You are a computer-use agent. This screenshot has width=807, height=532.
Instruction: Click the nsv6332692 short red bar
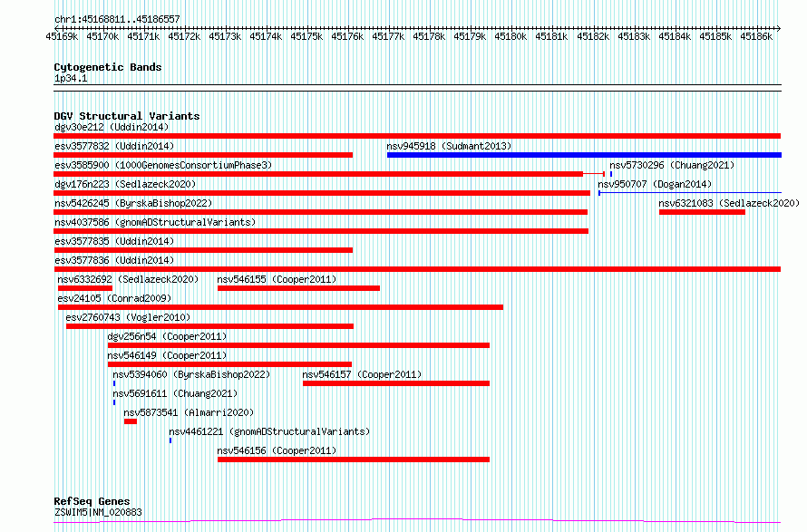click(85, 288)
